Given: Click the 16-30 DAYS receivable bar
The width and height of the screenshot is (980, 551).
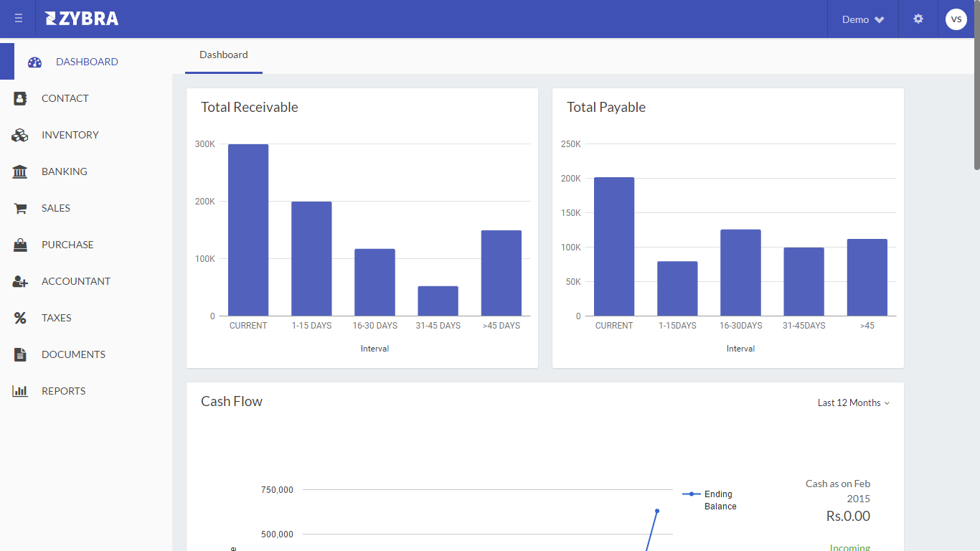Looking at the screenshot, I should click(x=374, y=283).
